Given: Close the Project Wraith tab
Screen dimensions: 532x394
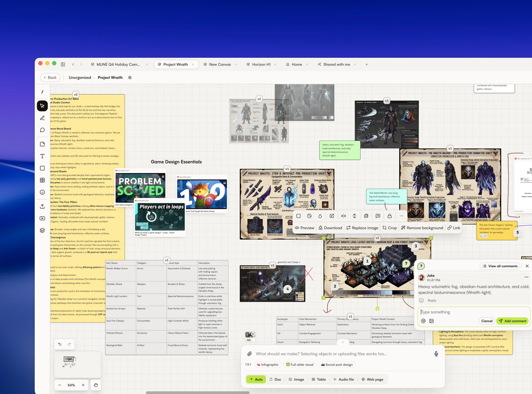Looking at the screenshot, I should click(x=193, y=64).
